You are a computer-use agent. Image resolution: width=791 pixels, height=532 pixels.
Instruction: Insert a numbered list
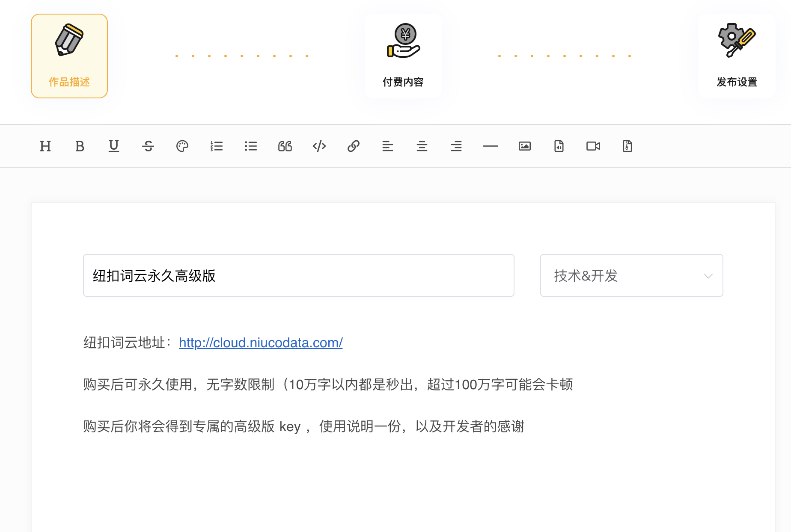[x=217, y=146]
